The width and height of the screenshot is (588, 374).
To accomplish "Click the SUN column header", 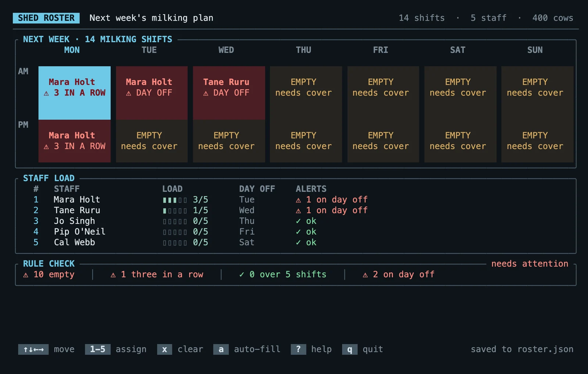I will [x=535, y=50].
